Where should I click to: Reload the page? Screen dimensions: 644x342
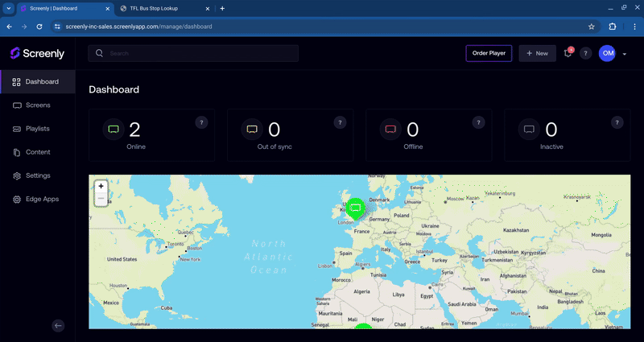point(39,27)
